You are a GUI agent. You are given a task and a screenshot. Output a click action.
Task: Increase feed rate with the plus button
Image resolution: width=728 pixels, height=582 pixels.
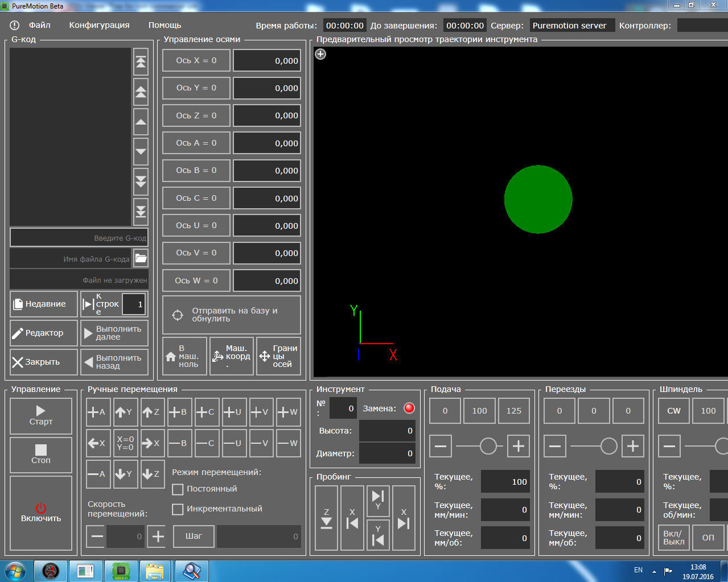518,446
